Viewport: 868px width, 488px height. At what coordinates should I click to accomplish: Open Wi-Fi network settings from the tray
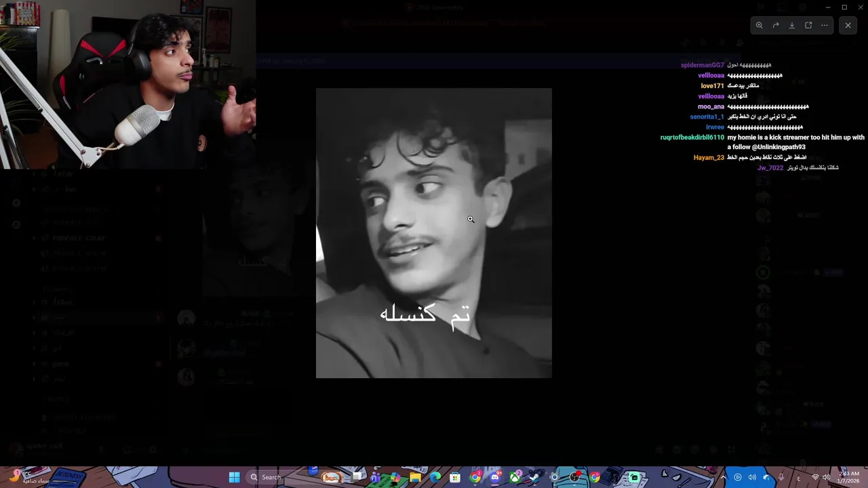(815, 477)
